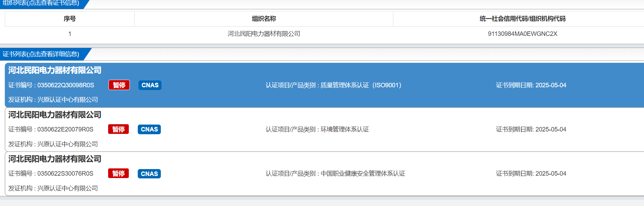Viewport: 644px width, 206px height.
Task: Open organization 河北民阳电力器材有限公司 in the table row
Action: (264, 34)
